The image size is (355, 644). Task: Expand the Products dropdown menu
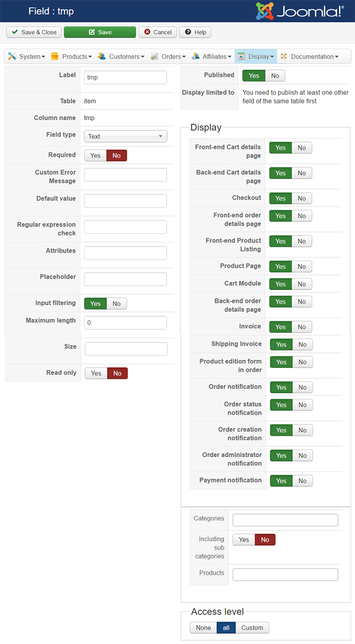point(77,56)
